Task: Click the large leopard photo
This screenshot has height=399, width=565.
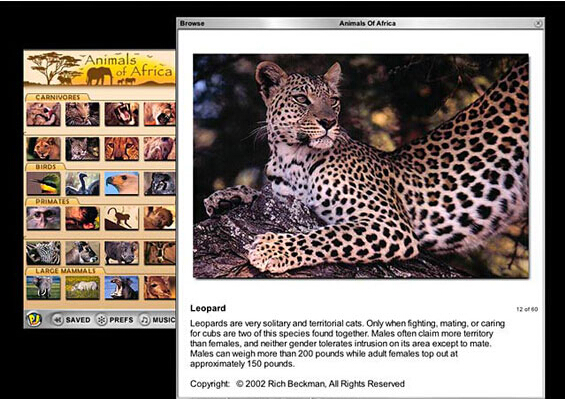Action: (x=361, y=166)
